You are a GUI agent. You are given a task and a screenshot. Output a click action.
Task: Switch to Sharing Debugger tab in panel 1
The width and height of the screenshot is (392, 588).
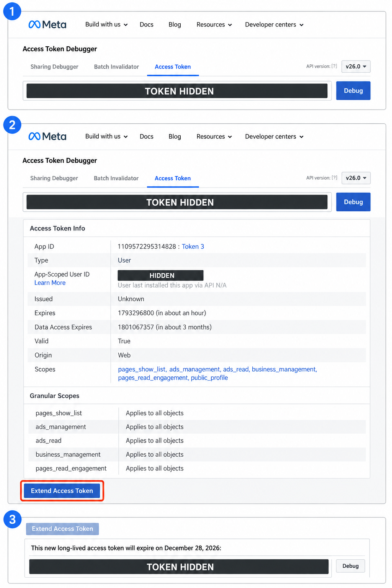(54, 67)
